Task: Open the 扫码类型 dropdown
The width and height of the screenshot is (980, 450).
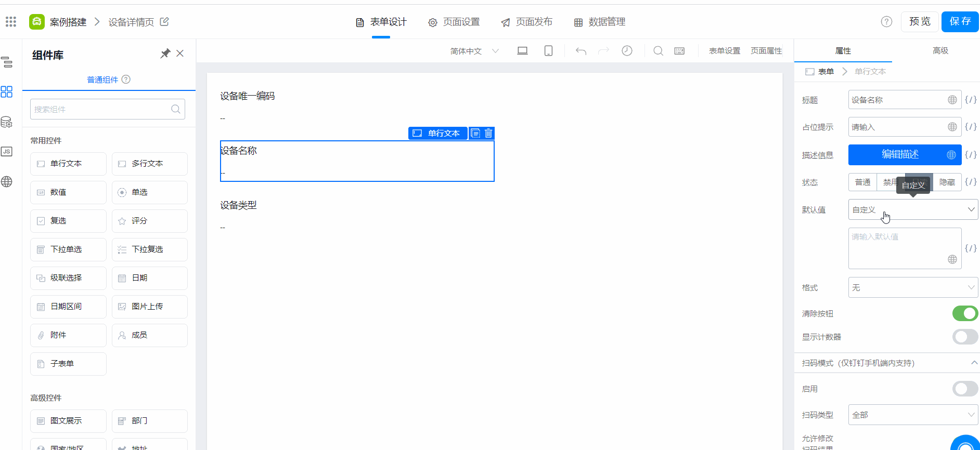Action: coord(913,415)
